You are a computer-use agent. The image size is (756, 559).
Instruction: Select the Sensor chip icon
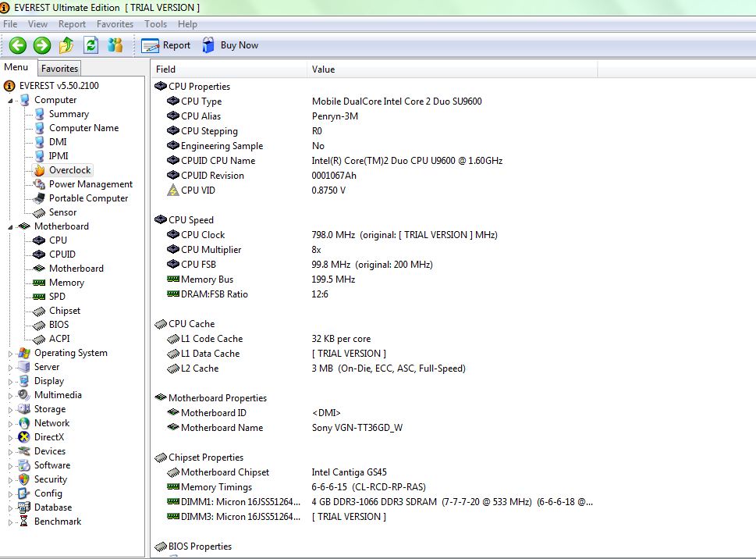pos(39,212)
